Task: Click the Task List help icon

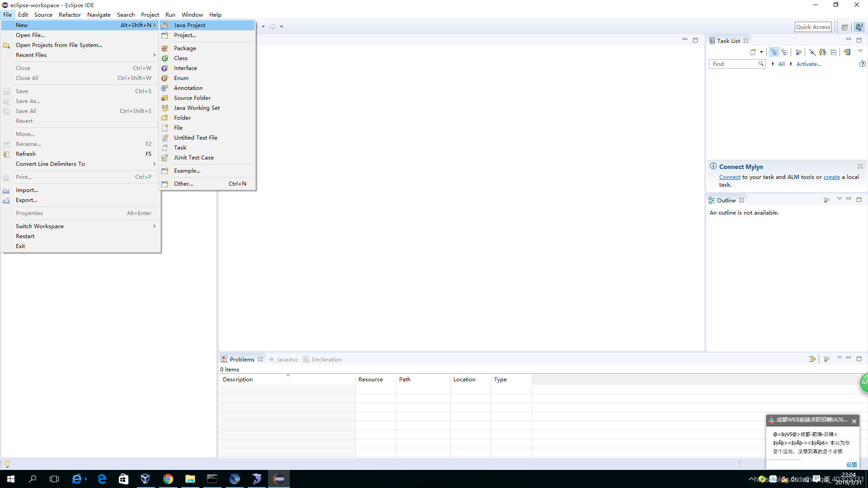Action: coord(862,64)
